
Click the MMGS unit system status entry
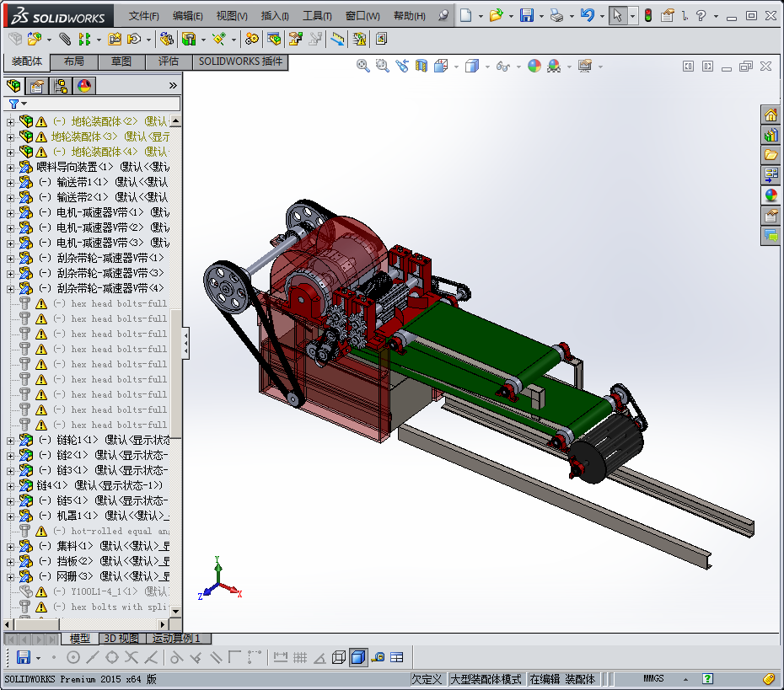pyautogui.click(x=653, y=678)
